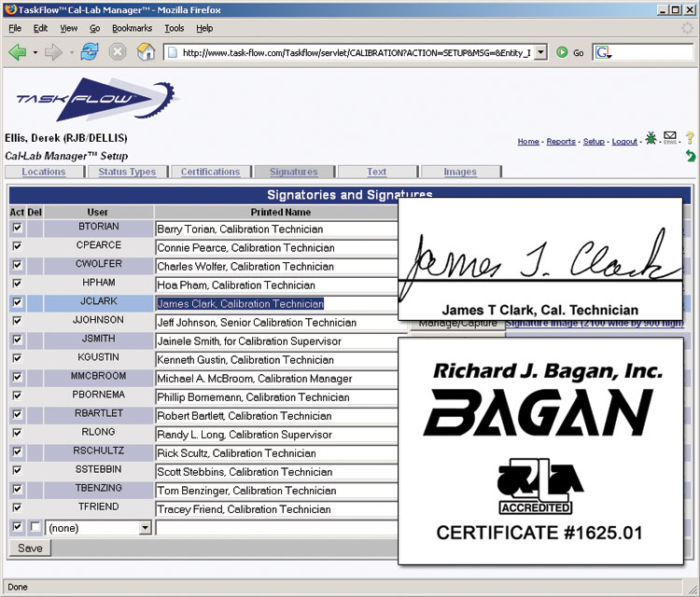This screenshot has height=597, width=700.
Task: Click the James T Clark signature image
Action: (540, 258)
